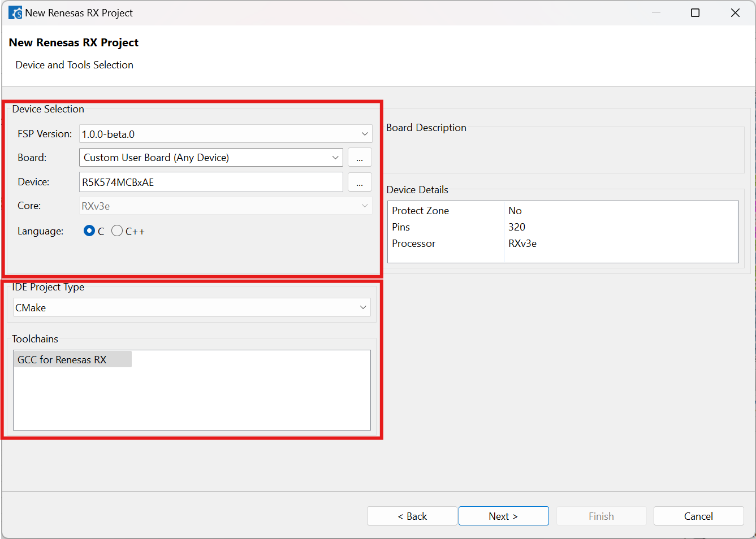Cancel the new project wizard

click(x=698, y=516)
